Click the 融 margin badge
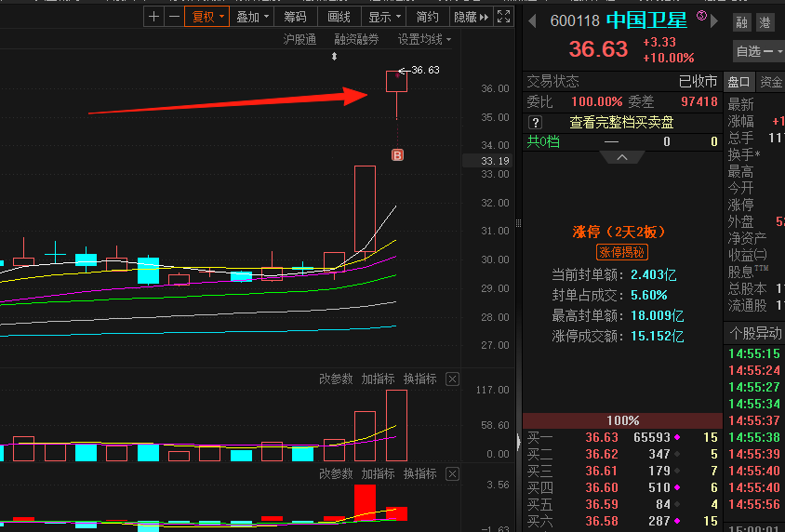 click(x=742, y=22)
